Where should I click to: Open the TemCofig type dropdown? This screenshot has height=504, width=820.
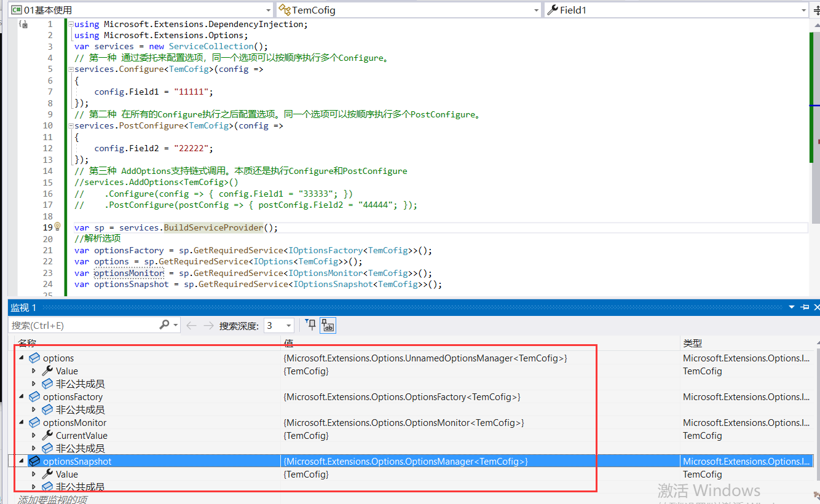[x=537, y=10]
